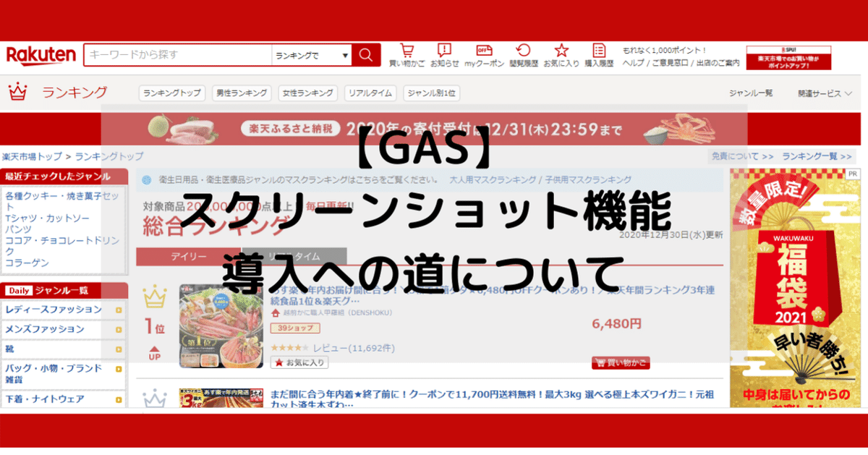868x455 pixels.
Task: Open the レディースファッション genre link
Action: coord(54,310)
